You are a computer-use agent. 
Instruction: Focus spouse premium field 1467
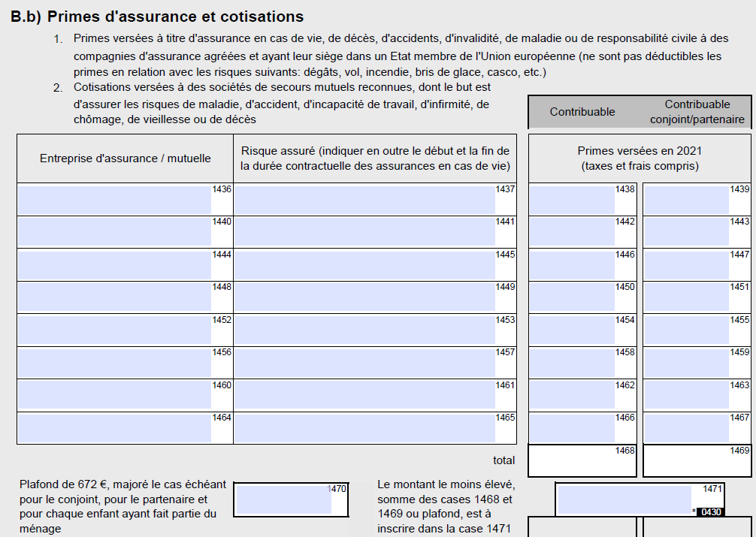(687, 428)
